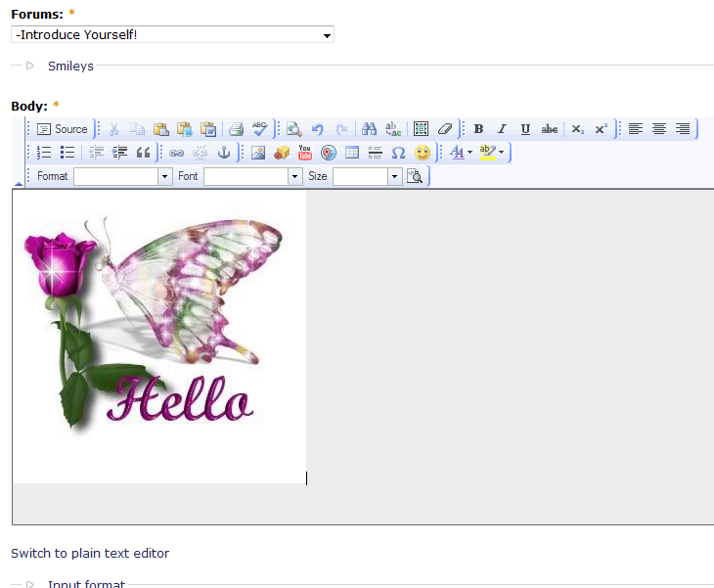
Task: Open the text color picker
Action: tap(461, 153)
